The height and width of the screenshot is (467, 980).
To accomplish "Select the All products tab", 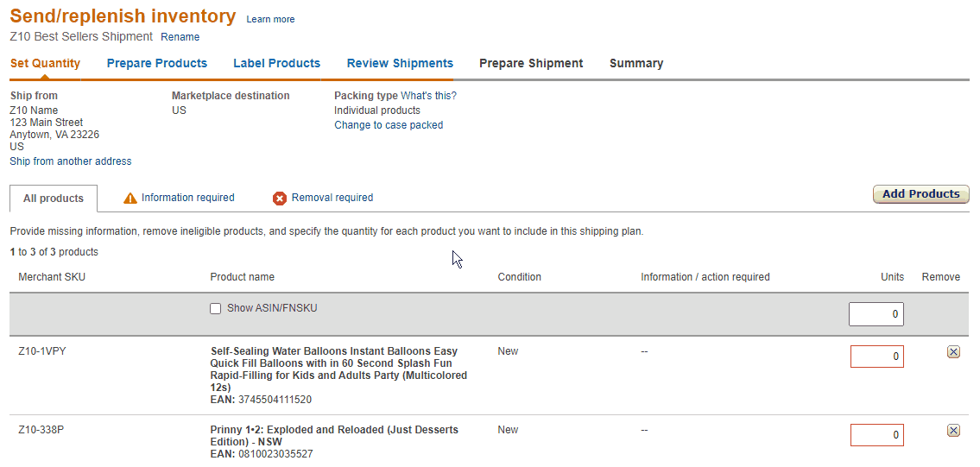I will (x=54, y=199).
